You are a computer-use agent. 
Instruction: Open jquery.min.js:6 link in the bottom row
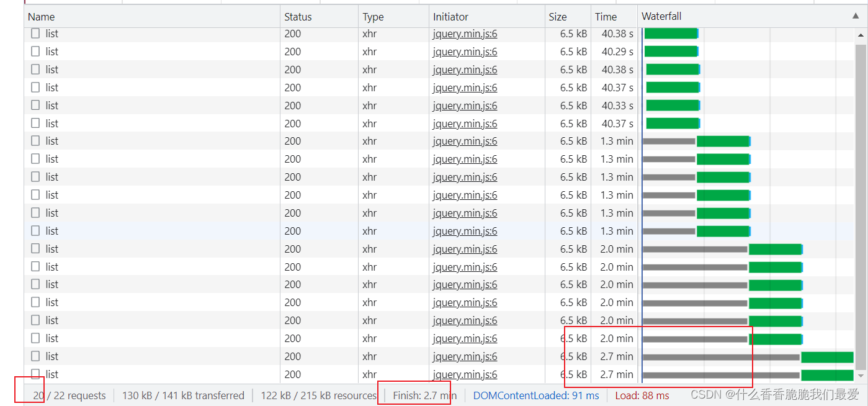pos(465,374)
